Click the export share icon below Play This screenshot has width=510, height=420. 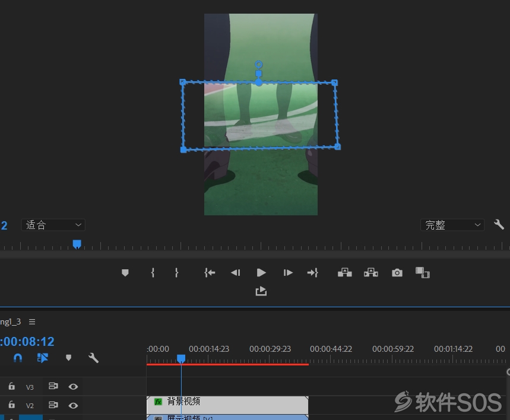click(x=261, y=291)
